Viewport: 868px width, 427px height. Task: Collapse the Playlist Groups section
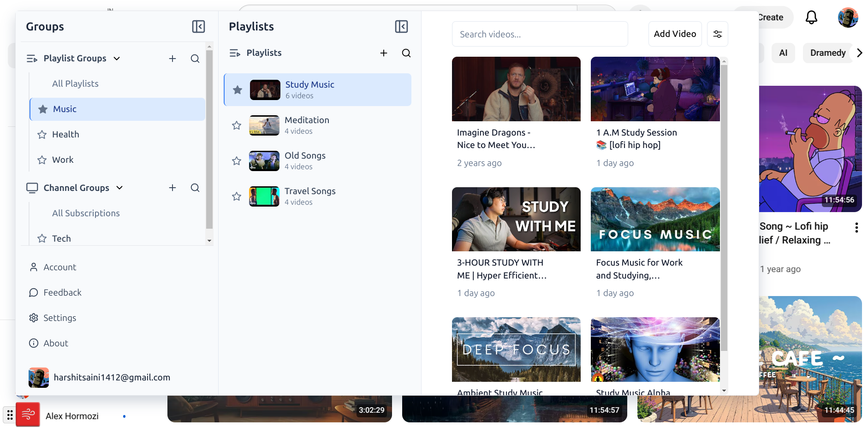117,59
